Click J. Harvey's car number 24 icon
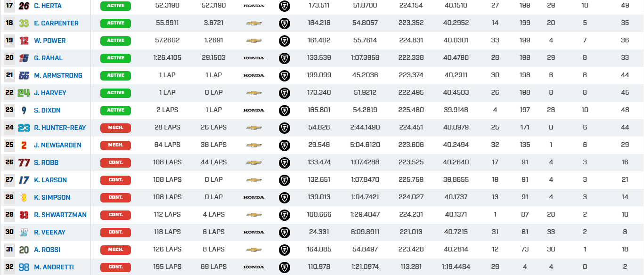Image resolution: width=644 pixels, height=275 pixels. point(24,93)
